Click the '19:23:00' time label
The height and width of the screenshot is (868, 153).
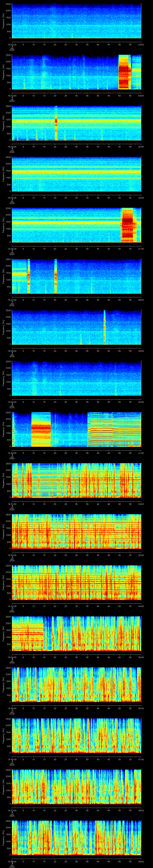(12, 96)
